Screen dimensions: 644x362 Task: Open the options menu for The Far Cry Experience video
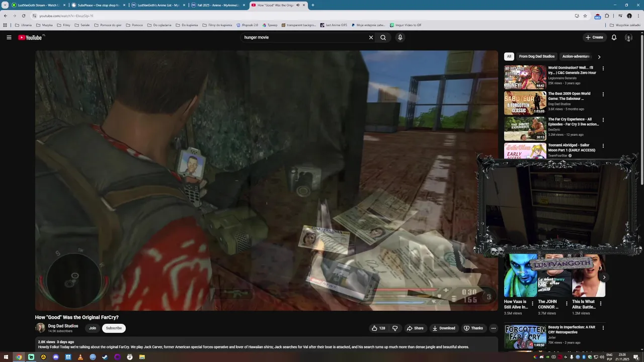(x=603, y=120)
